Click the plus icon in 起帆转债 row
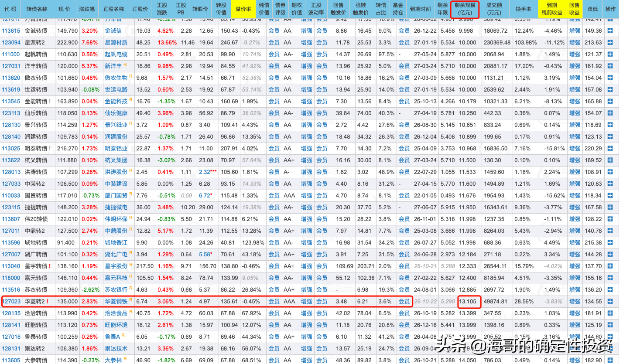Image resolution: width=623 pixels, height=364 pixels. [x=610, y=54]
